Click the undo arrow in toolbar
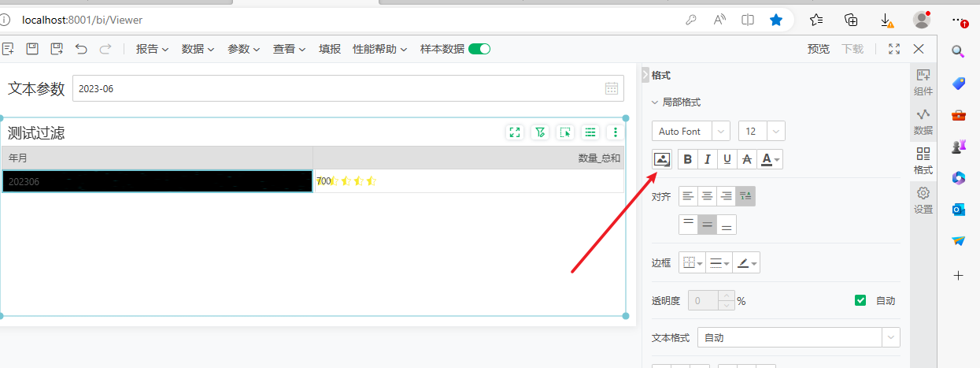Viewport: 980px width, 368px height. [x=81, y=49]
